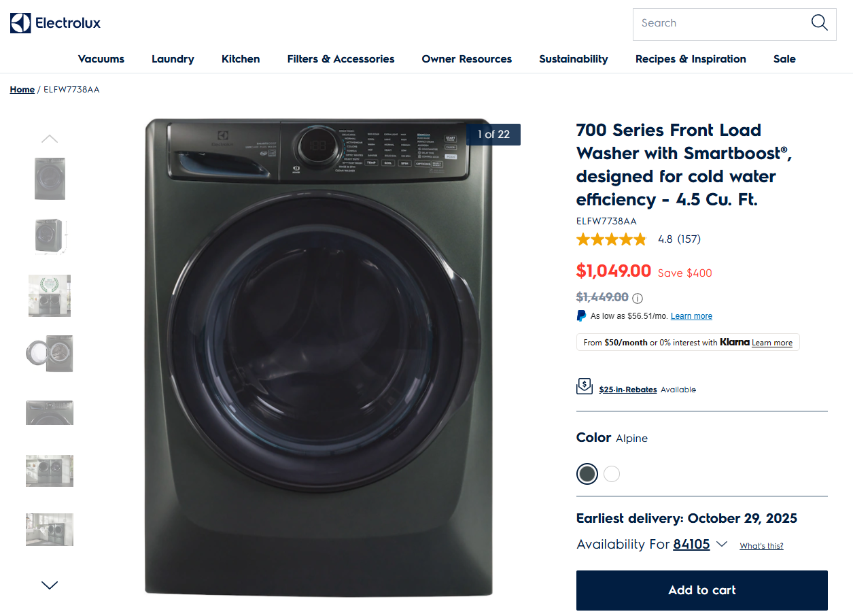This screenshot has height=616, width=853.
Task: Click the upward chevron above the thumbnails
Action: coord(49,138)
